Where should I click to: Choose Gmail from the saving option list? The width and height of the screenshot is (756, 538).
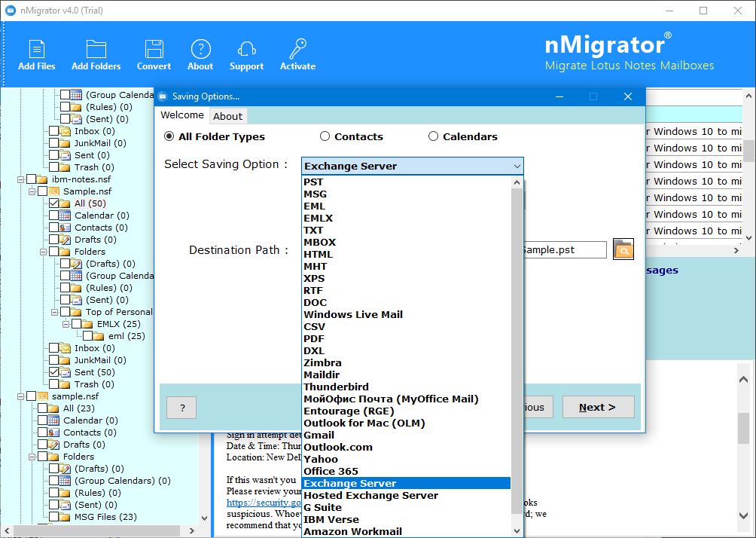[x=407, y=436]
